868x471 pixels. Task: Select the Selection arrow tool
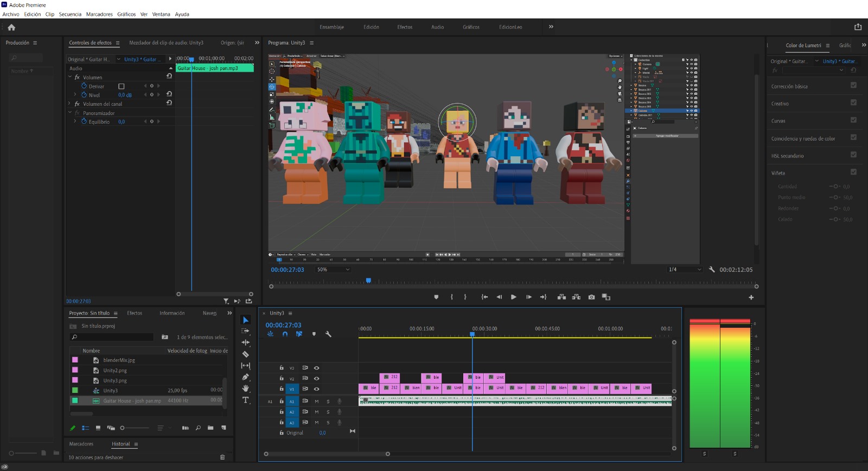point(246,320)
